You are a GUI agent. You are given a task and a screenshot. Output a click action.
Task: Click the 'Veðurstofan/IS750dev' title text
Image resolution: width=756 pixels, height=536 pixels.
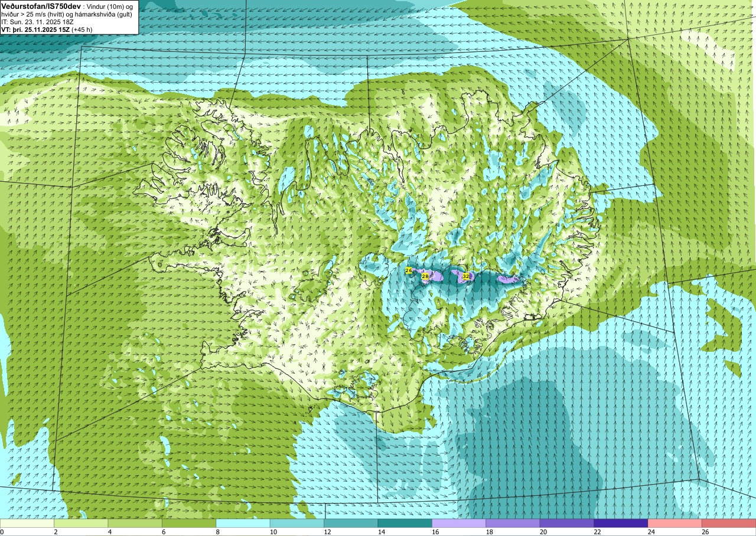click(41, 5)
